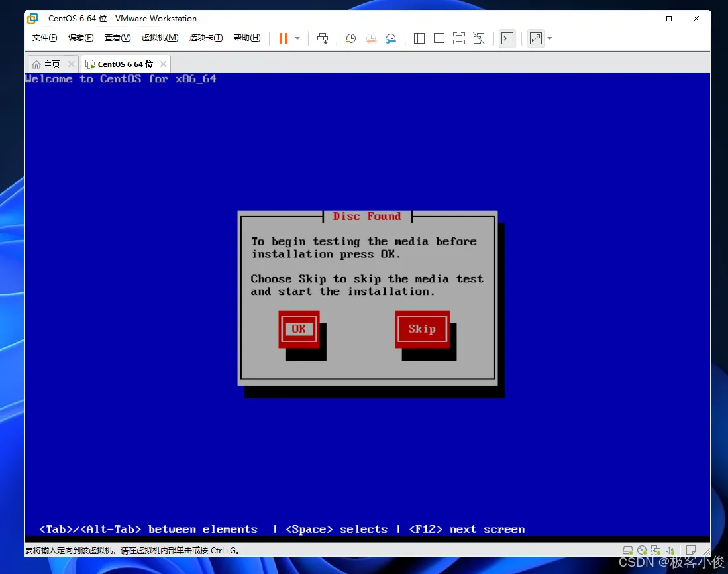Click Skip to skip media test
The height and width of the screenshot is (574, 728).
coord(422,329)
